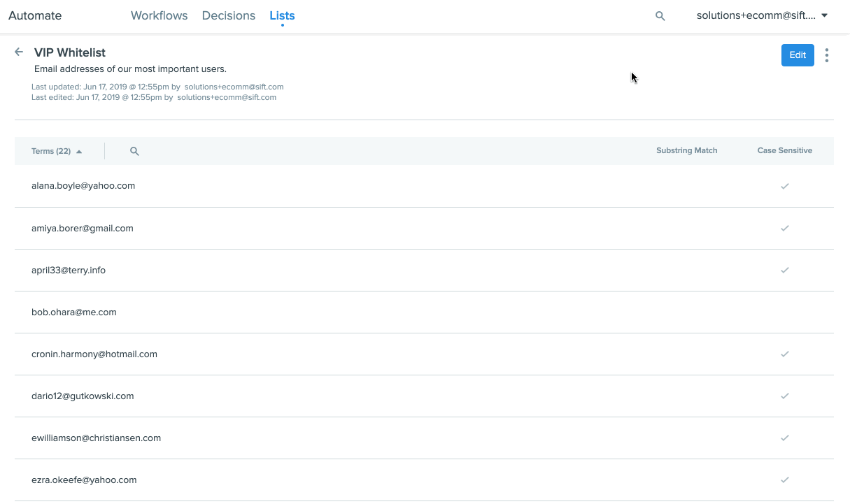
Task: Click the Last updated timestamp line
Action: [x=157, y=87]
